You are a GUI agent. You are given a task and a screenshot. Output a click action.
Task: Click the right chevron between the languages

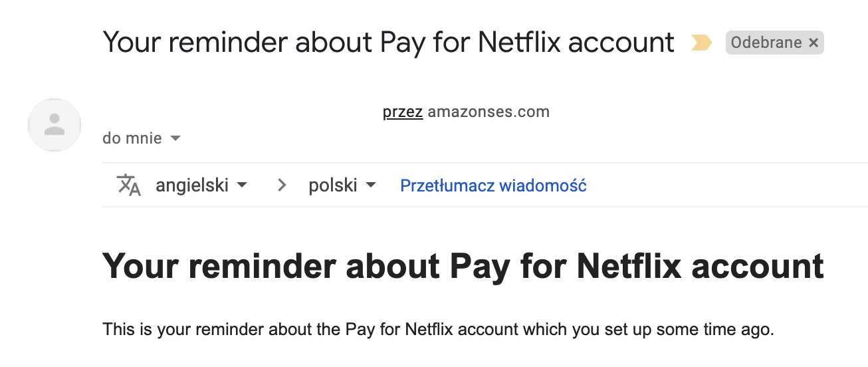(282, 185)
